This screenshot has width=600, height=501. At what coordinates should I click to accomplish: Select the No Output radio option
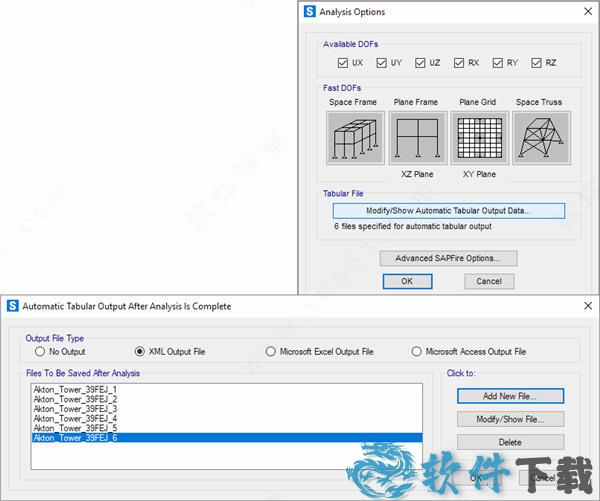coord(42,352)
